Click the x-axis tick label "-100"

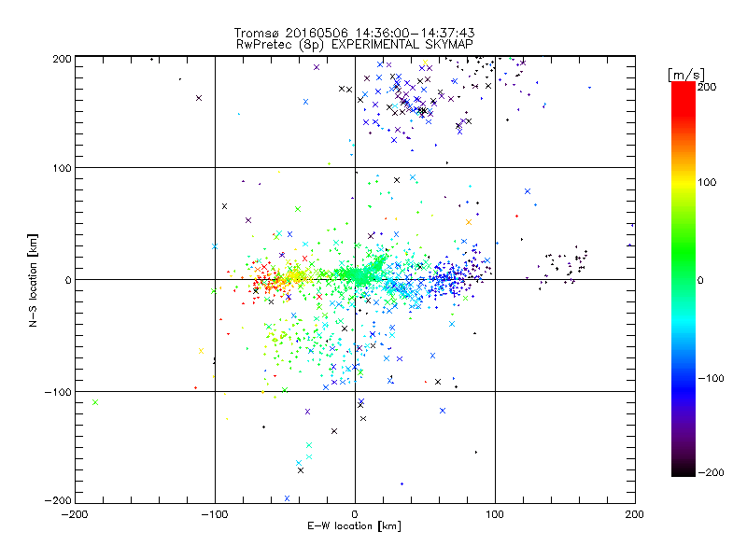click(215, 514)
